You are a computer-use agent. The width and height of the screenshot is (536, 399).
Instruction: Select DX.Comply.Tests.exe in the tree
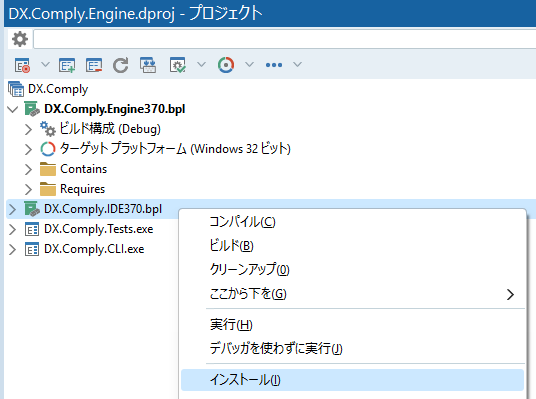tap(98, 229)
